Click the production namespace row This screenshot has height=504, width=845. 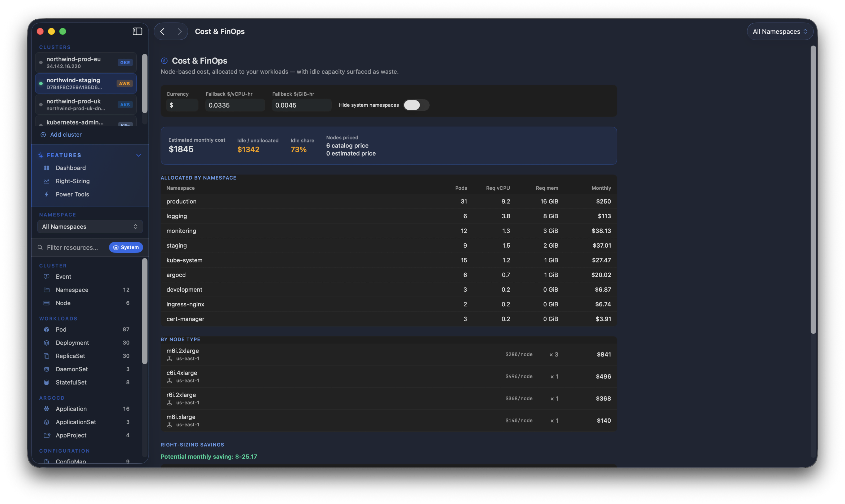pos(389,201)
